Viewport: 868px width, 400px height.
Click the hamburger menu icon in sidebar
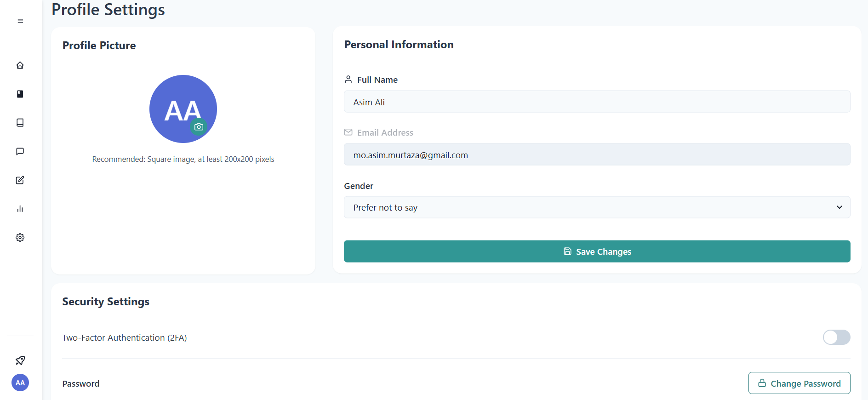(20, 21)
